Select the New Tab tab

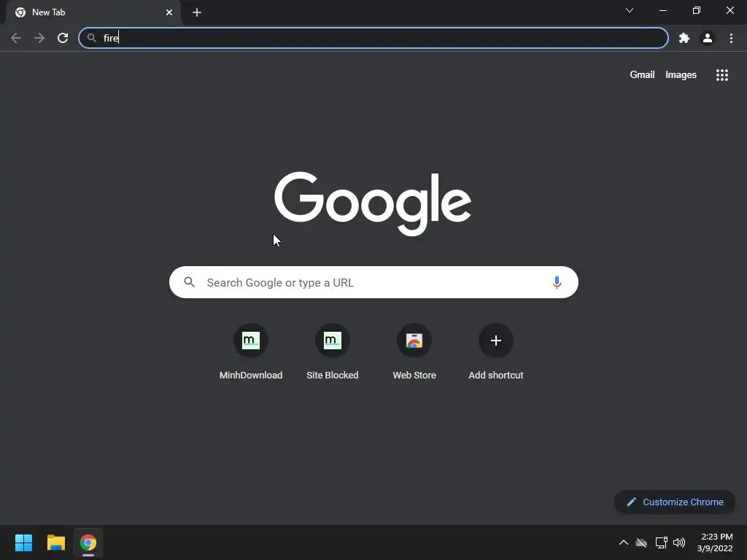[93, 12]
